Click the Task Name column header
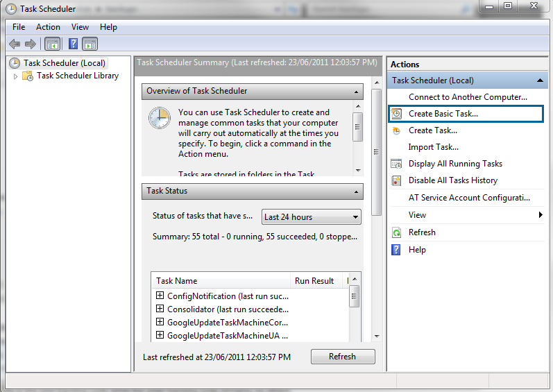The width and height of the screenshot is (553, 392). [221, 281]
